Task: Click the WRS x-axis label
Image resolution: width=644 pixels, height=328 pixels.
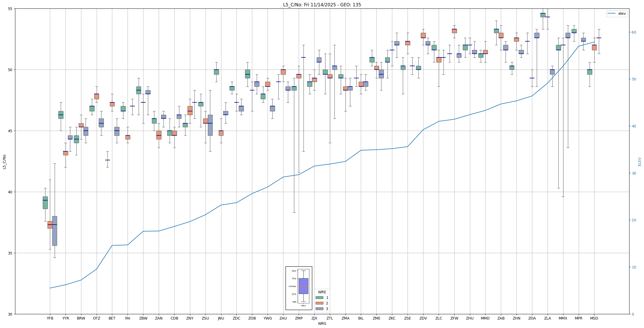Action: pyautogui.click(x=322, y=324)
